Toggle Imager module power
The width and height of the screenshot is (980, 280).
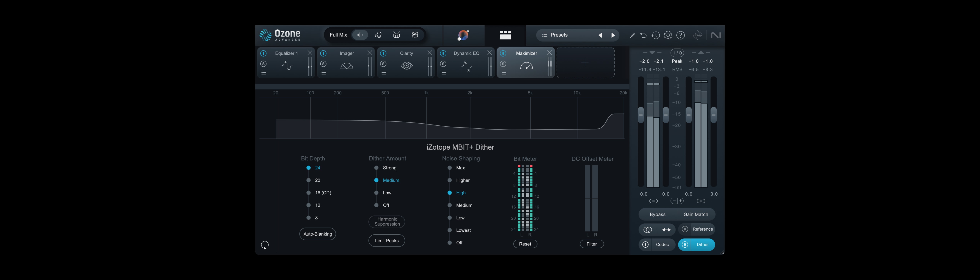[323, 53]
